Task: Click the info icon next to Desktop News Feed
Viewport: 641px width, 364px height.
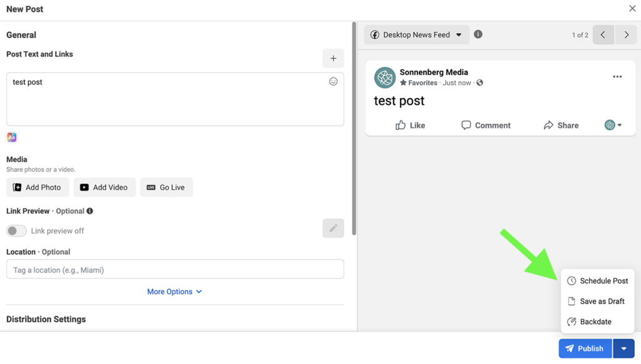Action: tap(478, 34)
